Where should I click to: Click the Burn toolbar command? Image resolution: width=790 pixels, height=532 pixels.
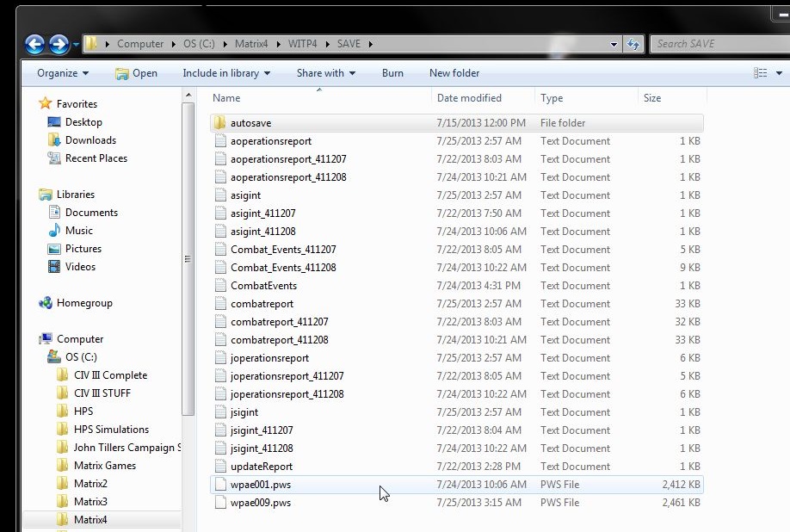pos(392,73)
